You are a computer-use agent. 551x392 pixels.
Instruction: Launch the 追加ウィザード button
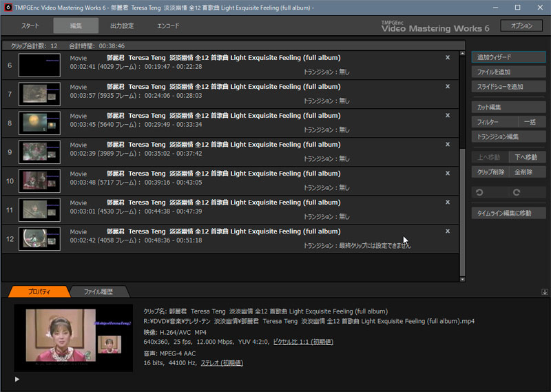pos(508,57)
